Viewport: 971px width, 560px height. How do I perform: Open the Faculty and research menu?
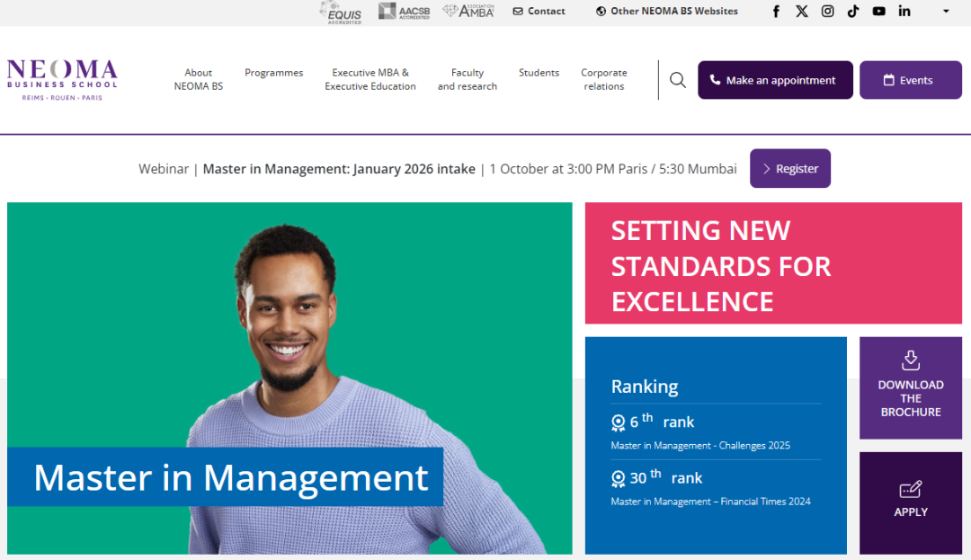coord(468,79)
